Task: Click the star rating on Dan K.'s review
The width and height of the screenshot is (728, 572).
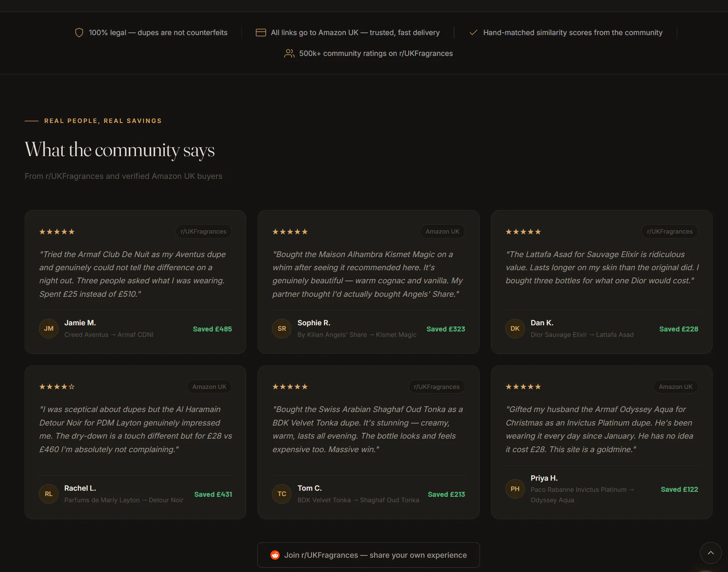Action: [523, 232]
